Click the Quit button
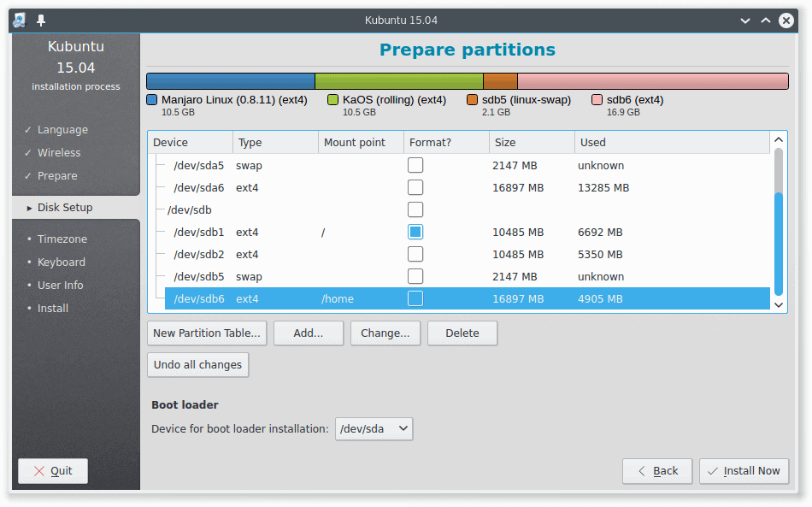Viewport: 812px width, 507px height. [x=53, y=471]
